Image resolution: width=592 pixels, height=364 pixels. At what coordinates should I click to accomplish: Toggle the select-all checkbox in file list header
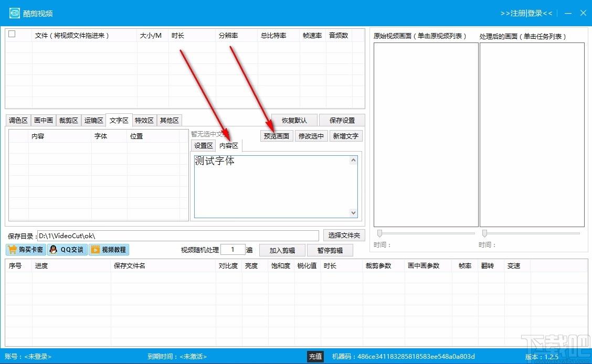point(12,34)
